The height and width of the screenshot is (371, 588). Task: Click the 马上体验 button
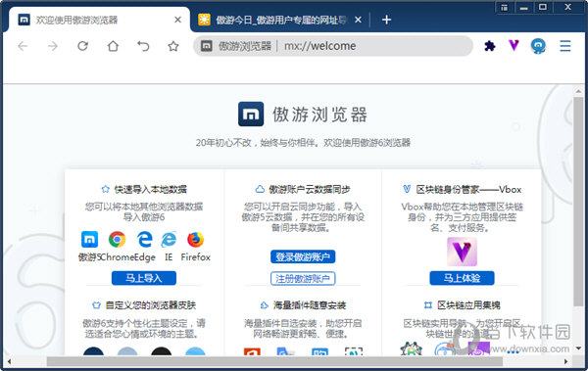click(462, 278)
